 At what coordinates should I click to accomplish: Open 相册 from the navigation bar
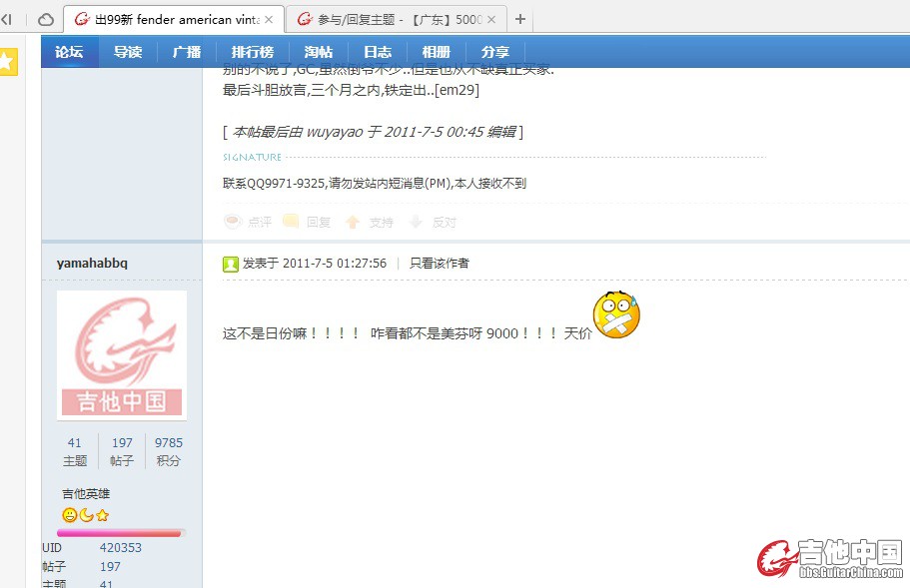436,52
